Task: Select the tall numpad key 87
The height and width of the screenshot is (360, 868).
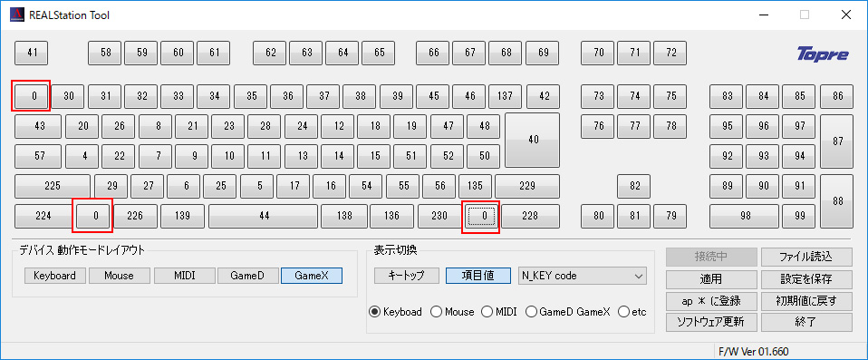Action: click(x=837, y=141)
